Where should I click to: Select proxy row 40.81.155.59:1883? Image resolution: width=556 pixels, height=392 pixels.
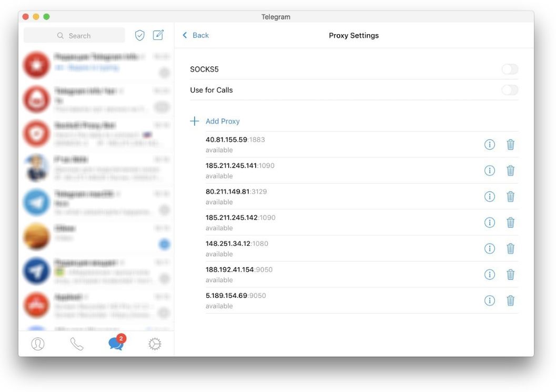click(x=362, y=144)
